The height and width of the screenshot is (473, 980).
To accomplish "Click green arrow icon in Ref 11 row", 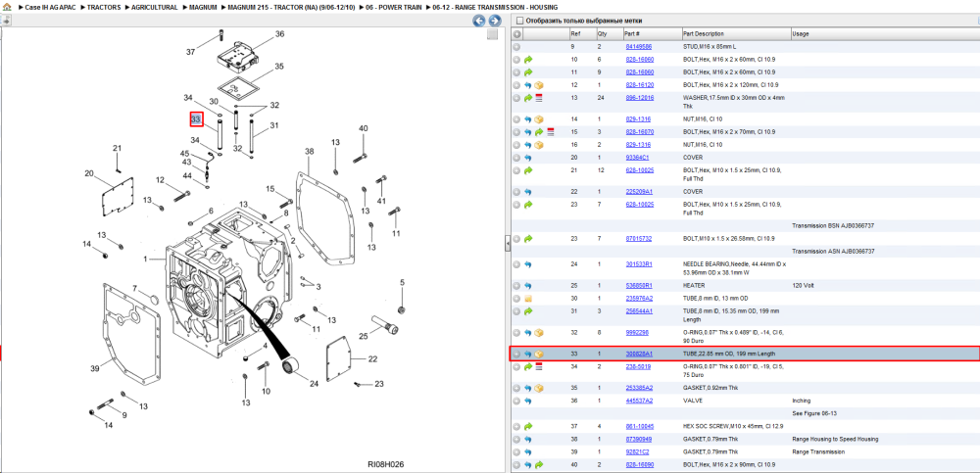I will 528,72.
